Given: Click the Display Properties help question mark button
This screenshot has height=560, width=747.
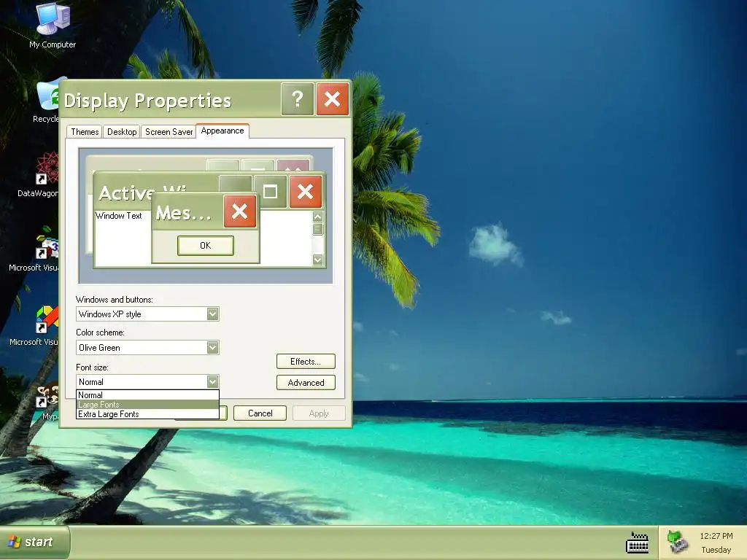Looking at the screenshot, I should click(x=298, y=99).
